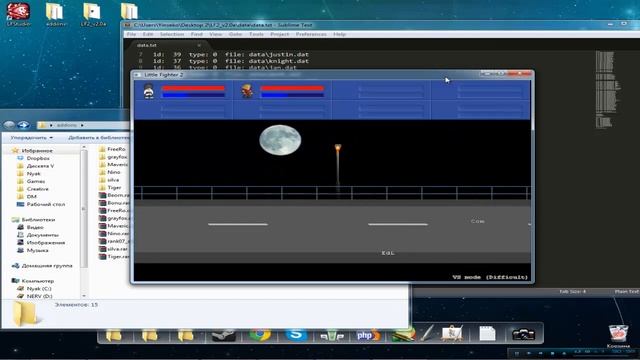Click Plain Text syntax in Sublime status bar
This screenshot has height=360, width=640.
click(627, 291)
